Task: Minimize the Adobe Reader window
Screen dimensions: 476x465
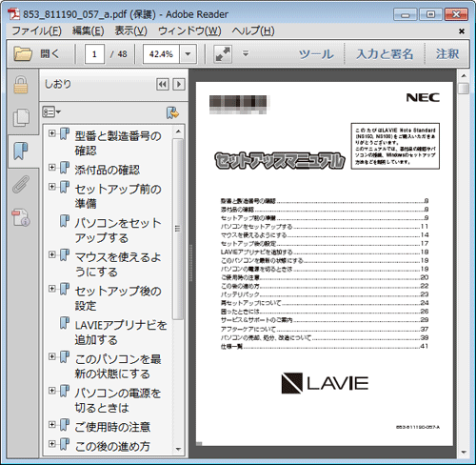Action: pos(405,14)
